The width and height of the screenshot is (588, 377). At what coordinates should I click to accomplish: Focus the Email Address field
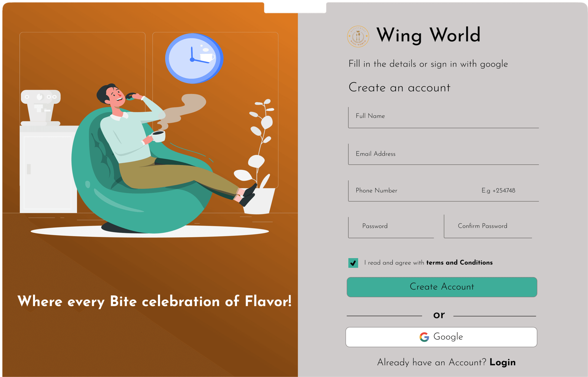point(443,154)
